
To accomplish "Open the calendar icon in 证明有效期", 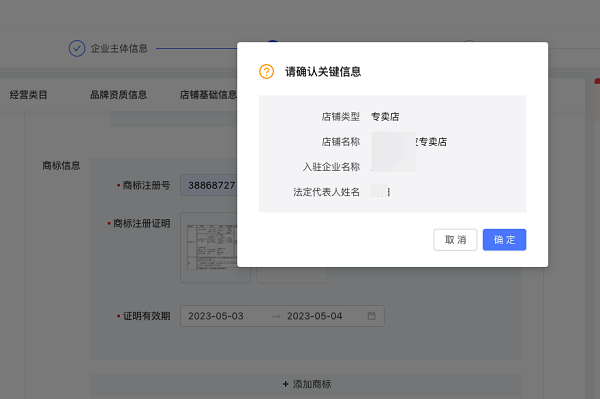I will [x=371, y=316].
